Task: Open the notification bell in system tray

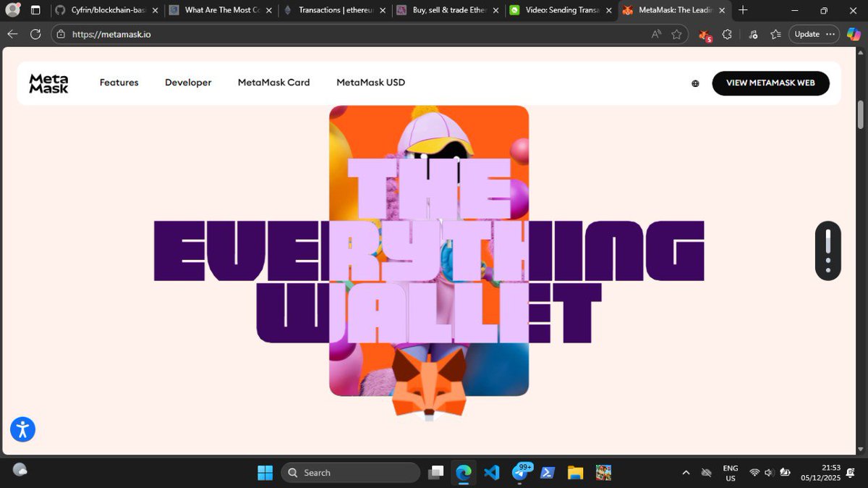Action: pyautogui.click(x=849, y=473)
